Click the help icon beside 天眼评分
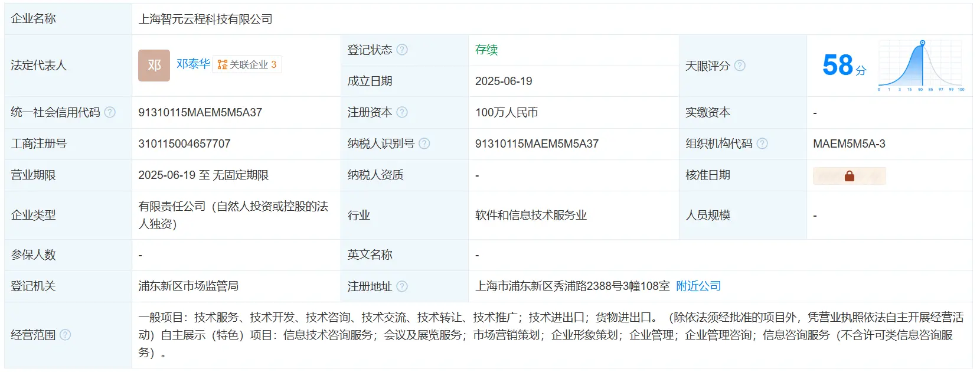This screenshot has height=372, width=980. click(x=740, y=66)
